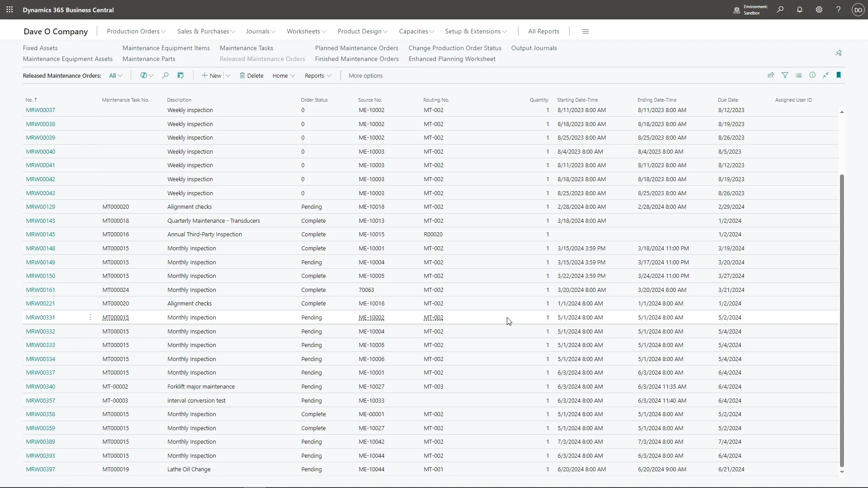The image size is (868, 488).
Task: Open the share page icon
Action: (x=771, y=75)
